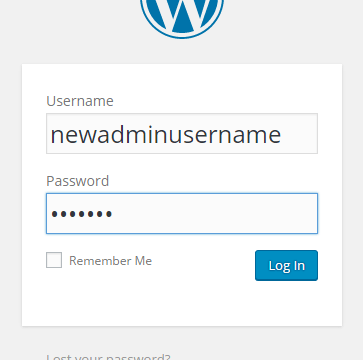Place cursor in the newadminusername text
This screenshot has height=360, width=363.
click(166, 135)
